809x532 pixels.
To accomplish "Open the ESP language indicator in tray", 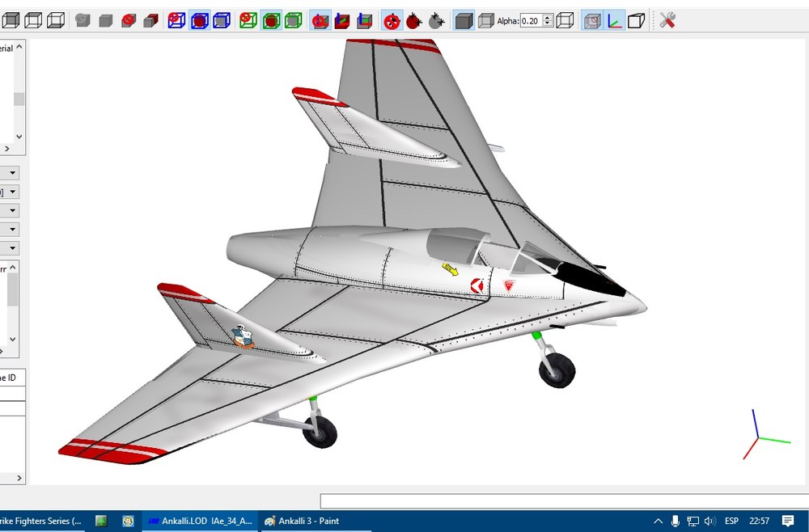I will 731,521.
